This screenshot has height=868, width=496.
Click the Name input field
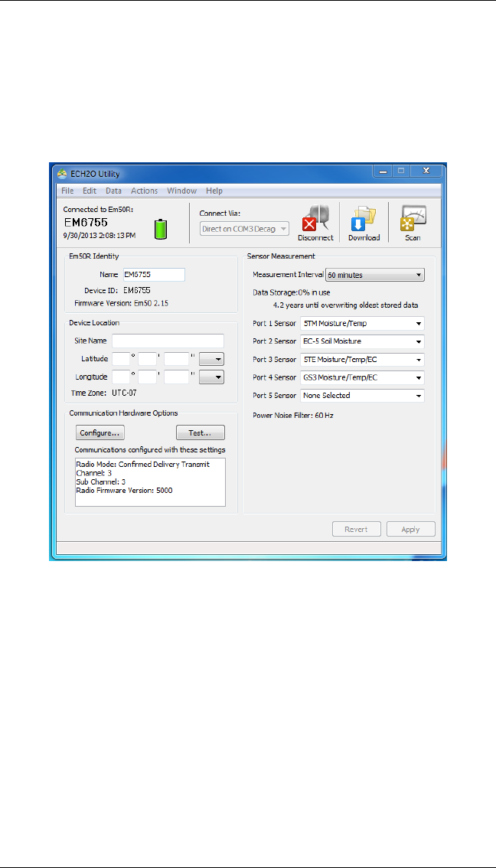[x=154, y=274]
